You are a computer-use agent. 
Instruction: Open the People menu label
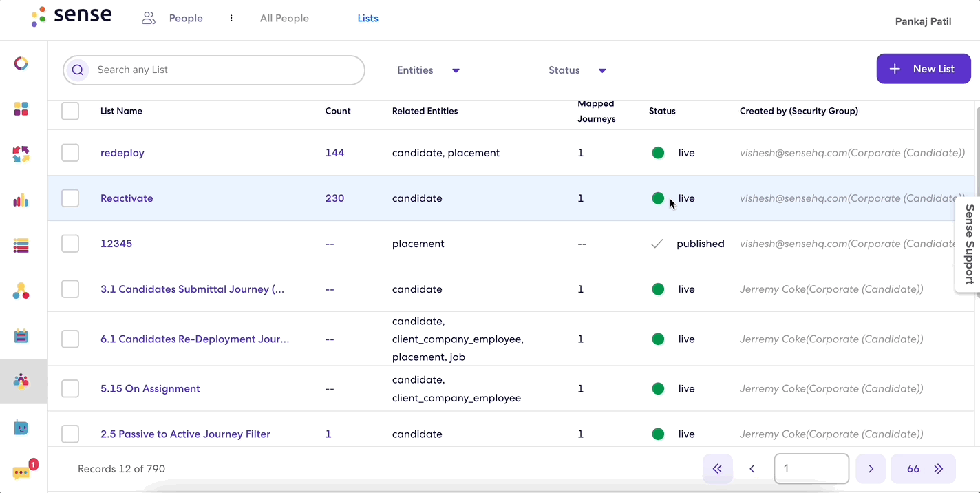pos(186,19)
